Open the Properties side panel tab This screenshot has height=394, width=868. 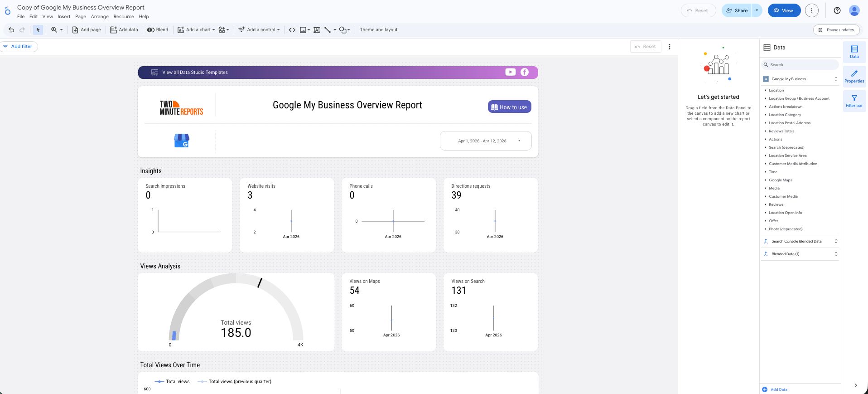pos(854,76)
